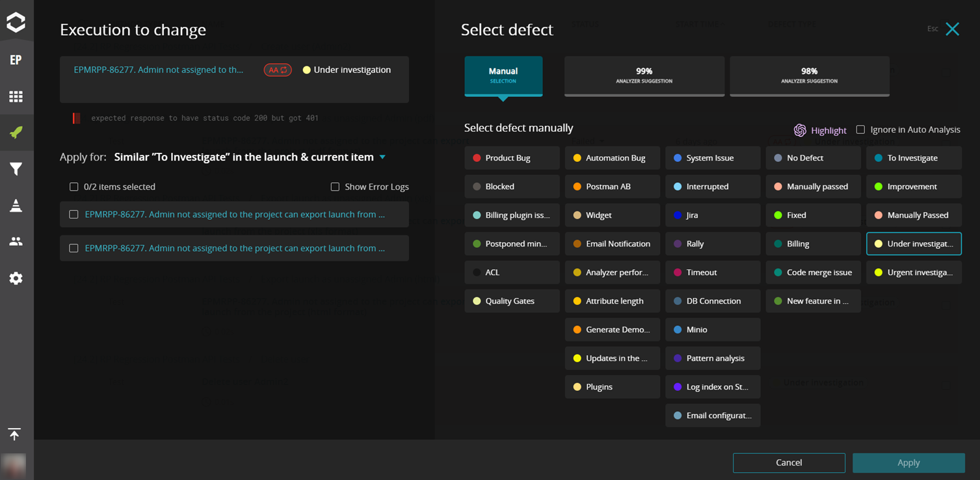Screen dimensions: 980x480
Task: Open the EP project selector
Action: (x=16, y=60)
